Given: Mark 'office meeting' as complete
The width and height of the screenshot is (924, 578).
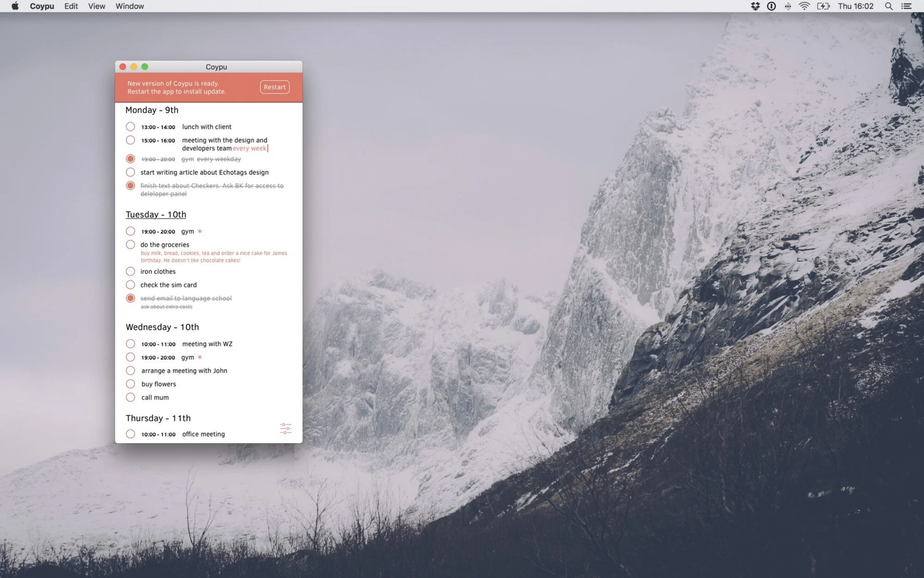Looking at the screenshot, I should tap(130, 434).
